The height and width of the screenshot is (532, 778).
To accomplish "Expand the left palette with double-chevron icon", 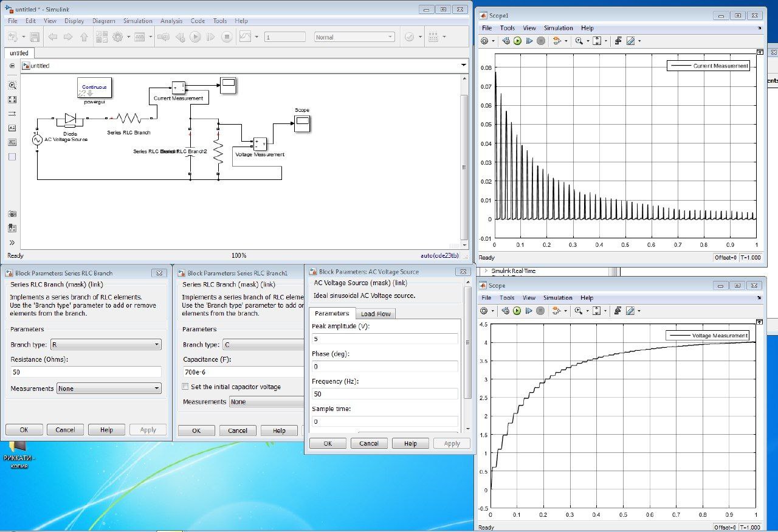I will 12,243.
